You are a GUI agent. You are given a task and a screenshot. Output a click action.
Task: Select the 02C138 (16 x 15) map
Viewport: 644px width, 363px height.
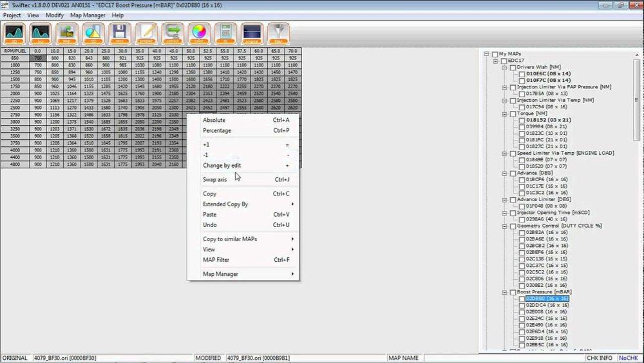[x=547, y=259]
